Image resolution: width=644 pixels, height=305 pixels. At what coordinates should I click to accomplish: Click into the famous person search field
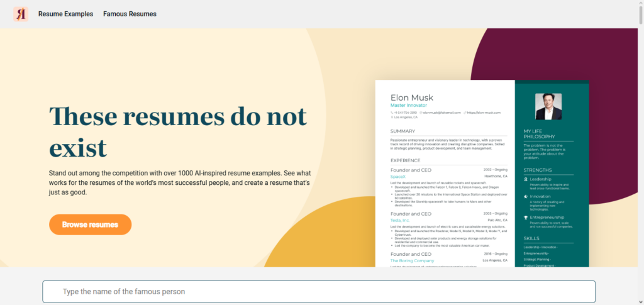point(318,292)
